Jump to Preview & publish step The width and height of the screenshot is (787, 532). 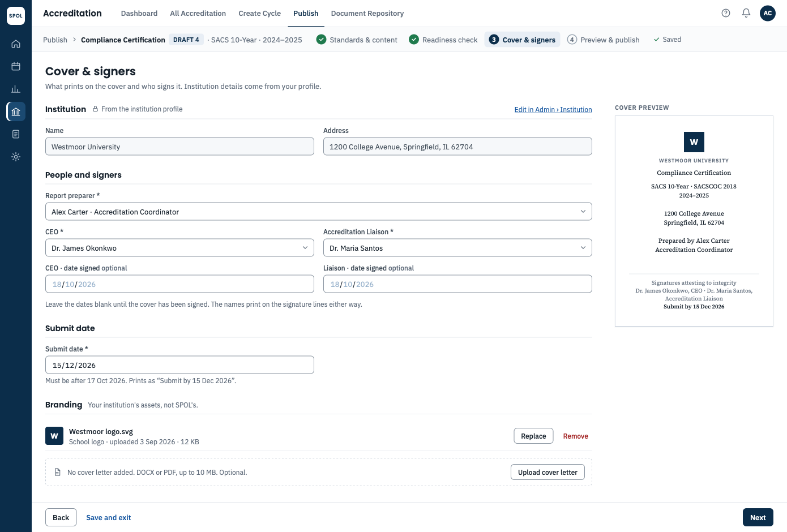[x=604, y=40]
